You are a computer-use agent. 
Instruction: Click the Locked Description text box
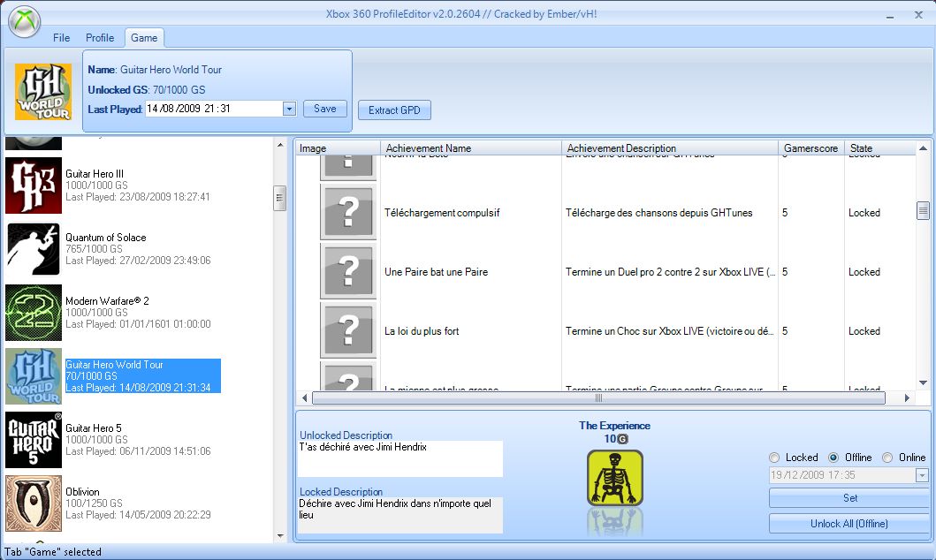click(400, 515)
